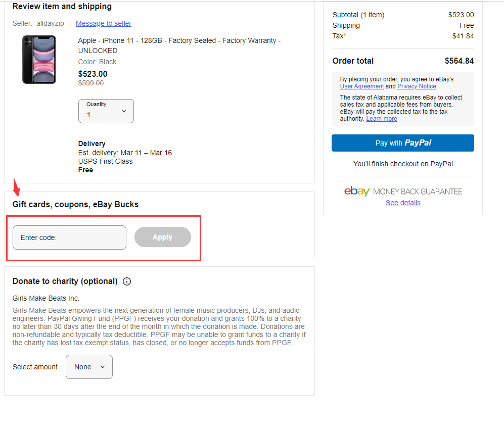
Task: Click the Order total amount
Action: [459, 61]
